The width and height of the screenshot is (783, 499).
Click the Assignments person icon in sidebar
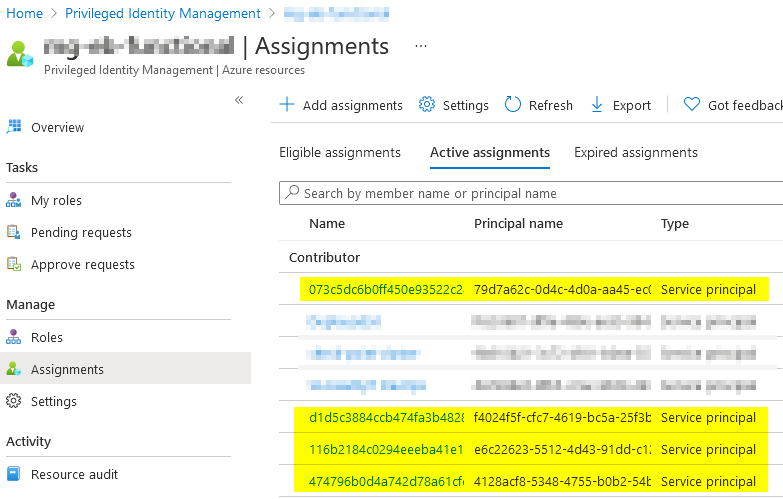click(x=13, y=369)
